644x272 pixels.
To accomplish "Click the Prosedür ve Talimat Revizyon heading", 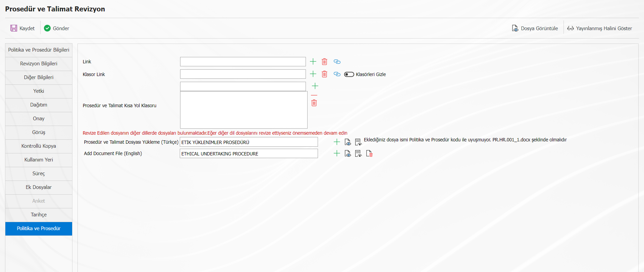I will [55, 9].
